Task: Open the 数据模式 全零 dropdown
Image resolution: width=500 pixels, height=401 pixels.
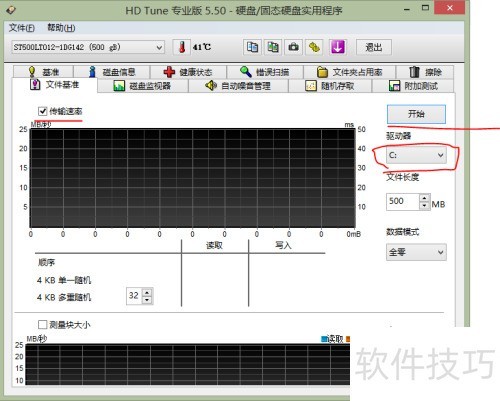Action: pyautogui.click(x=416, y=252)
